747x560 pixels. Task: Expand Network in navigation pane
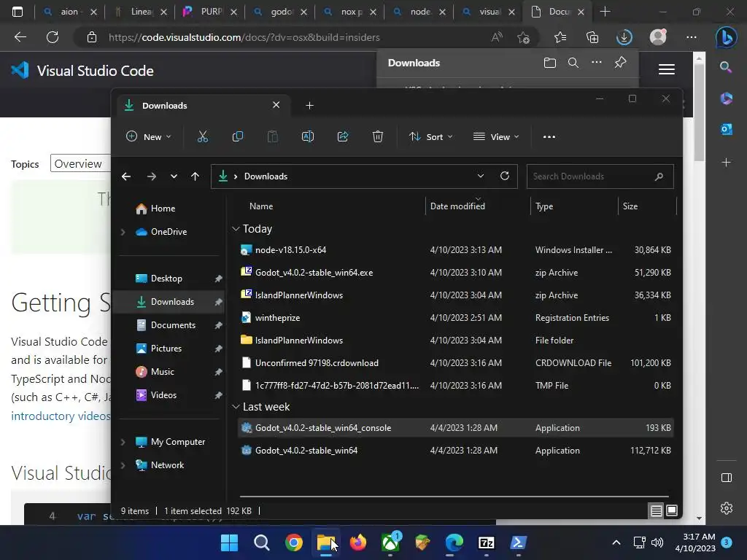pyautogui.click(x=123, y=465)
